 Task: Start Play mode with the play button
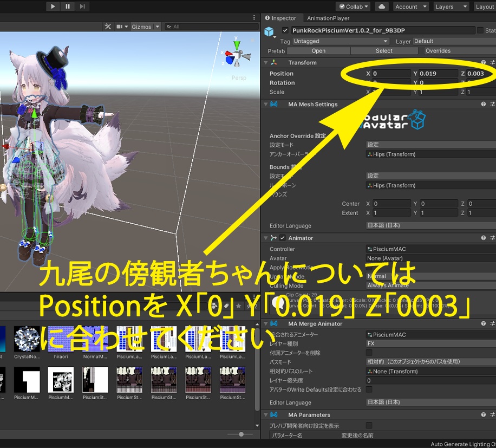[53, 7]
